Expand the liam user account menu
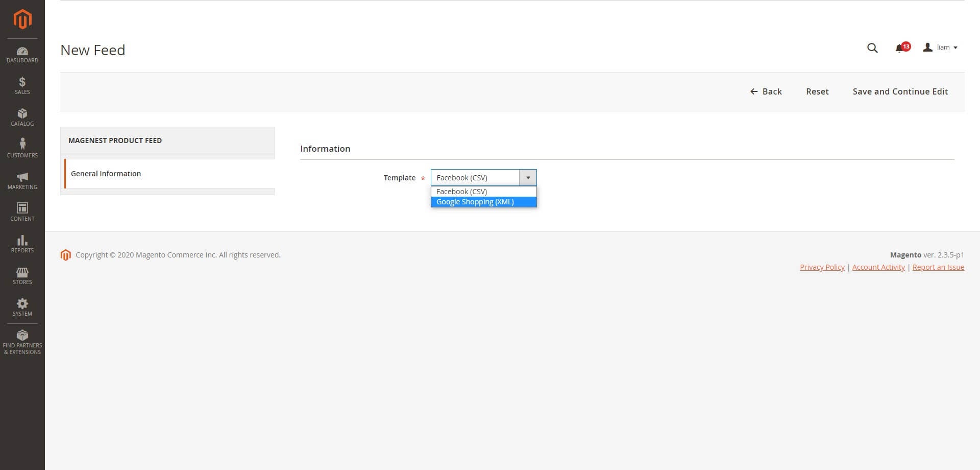The height and width of the screenshot is (470, 980). 940,48
